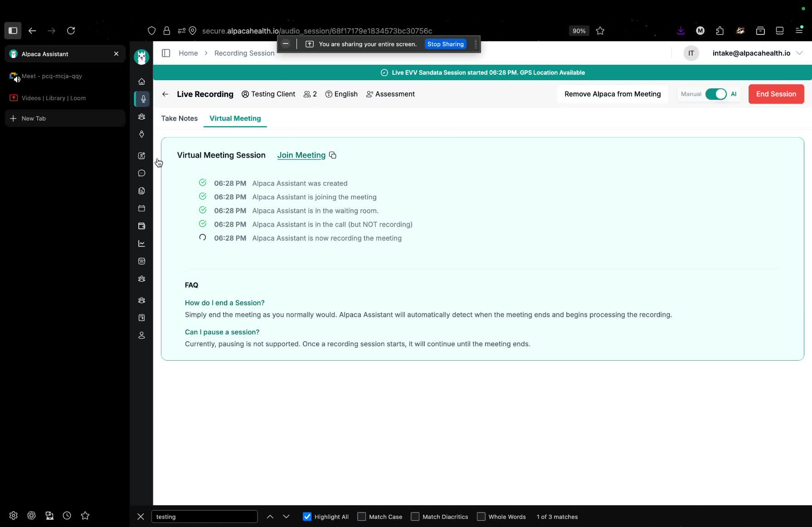Click the site lock icon in address bar

167,31
